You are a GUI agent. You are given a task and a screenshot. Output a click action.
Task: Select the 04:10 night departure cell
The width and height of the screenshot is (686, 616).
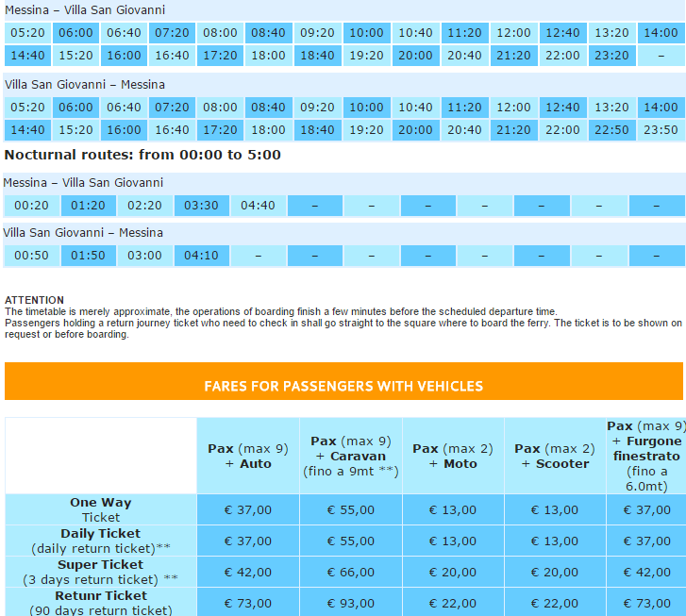[x=202, y=256]
